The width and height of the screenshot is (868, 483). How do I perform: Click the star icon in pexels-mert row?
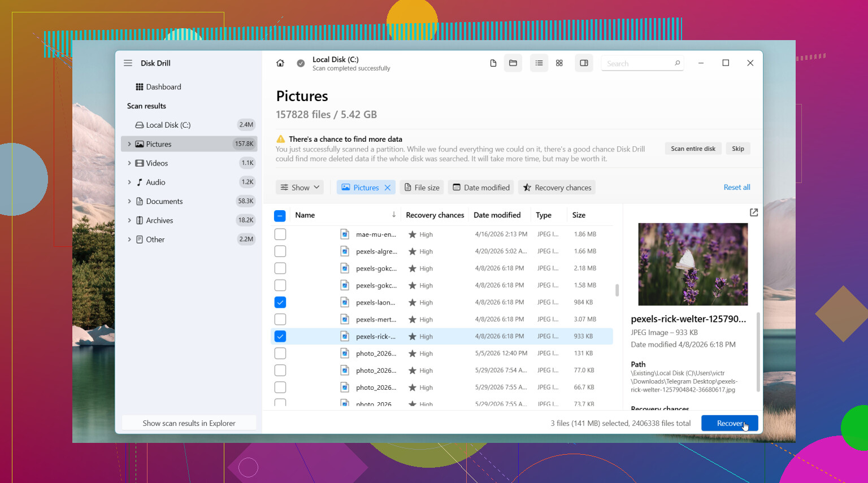click(x=413, y=319)
